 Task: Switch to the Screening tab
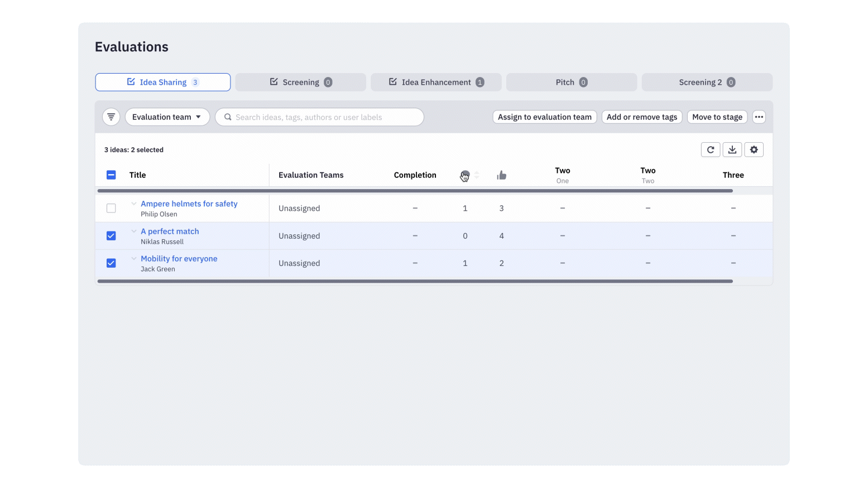(300, 82)
